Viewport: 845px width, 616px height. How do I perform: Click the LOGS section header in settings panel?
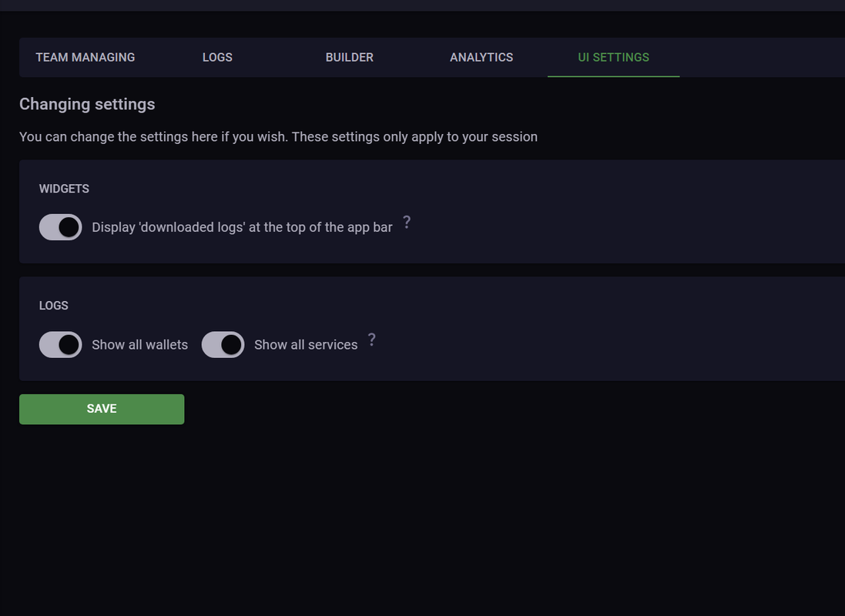click(x=54, y=306)
